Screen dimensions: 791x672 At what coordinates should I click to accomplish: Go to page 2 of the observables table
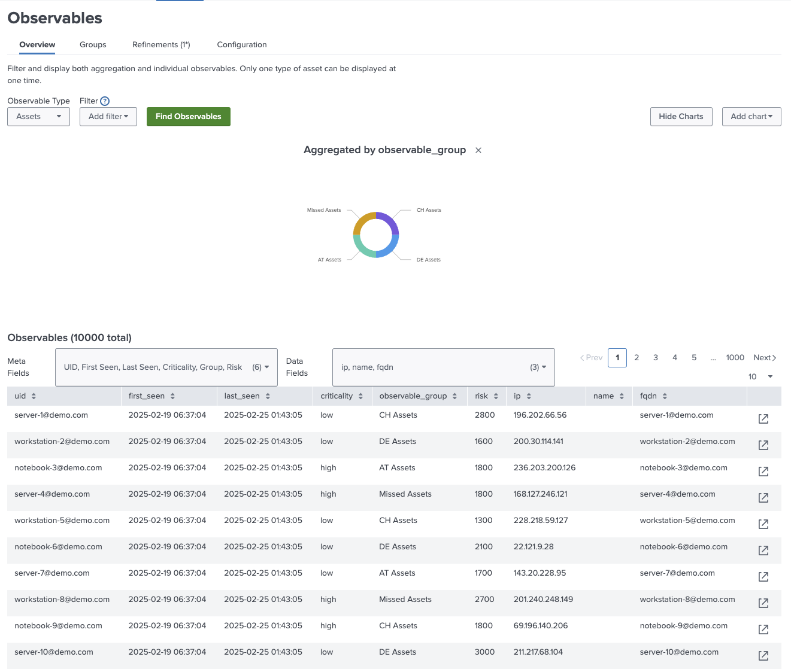[637, 357]
